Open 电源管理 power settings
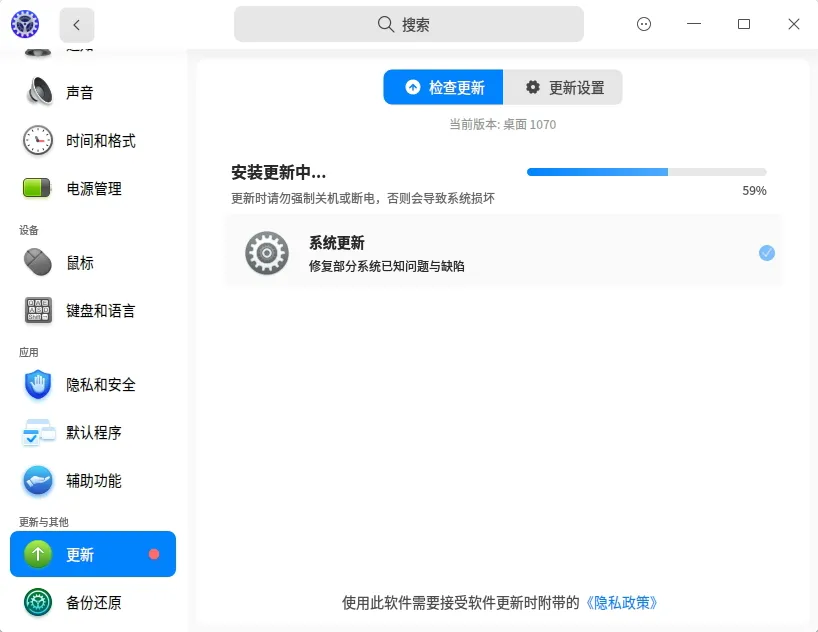This screenshot has height=632, width=818. (93, 188)
